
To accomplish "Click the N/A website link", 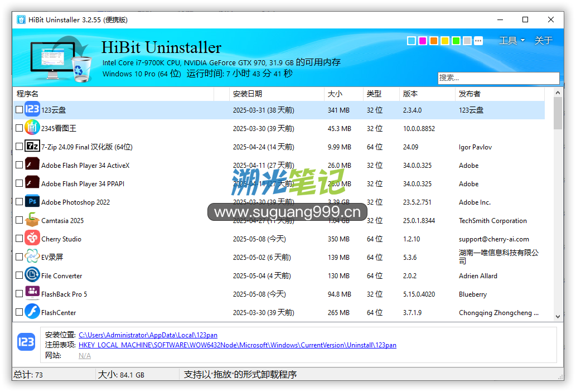I will click(85, 356).
